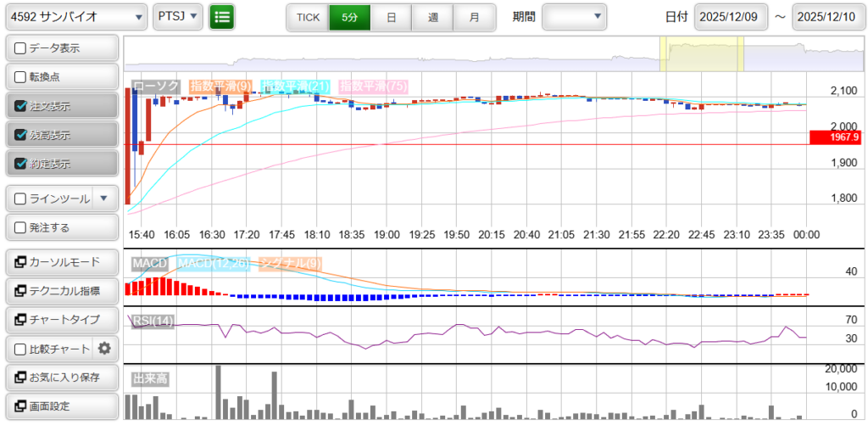
Task: Open チャートタイプ selection window
Action: click(61, 320)
